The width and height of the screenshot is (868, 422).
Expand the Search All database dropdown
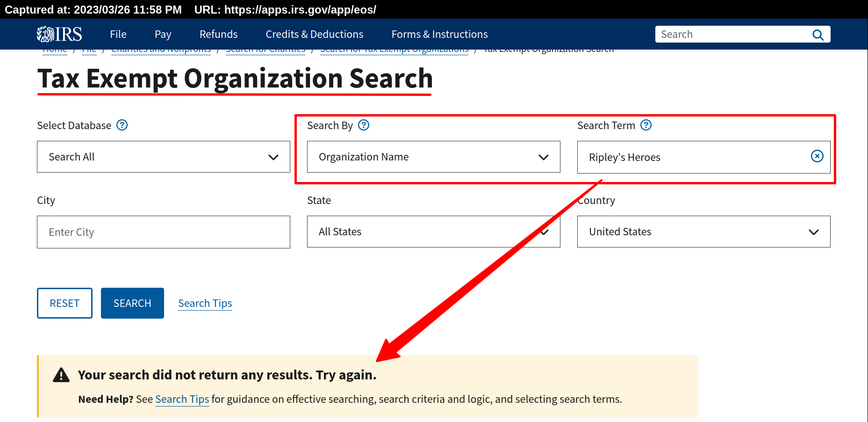164,157
